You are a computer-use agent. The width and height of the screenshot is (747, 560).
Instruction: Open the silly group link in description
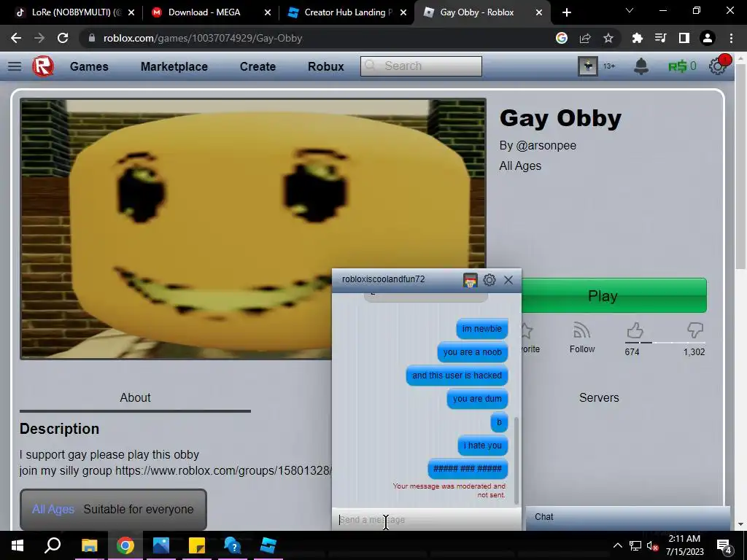coord(223,470)
